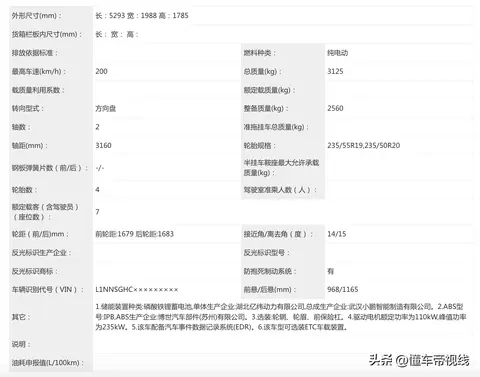Click the 油耗申报值(L/100km) label
480x377 pixels.
(48, 362)
